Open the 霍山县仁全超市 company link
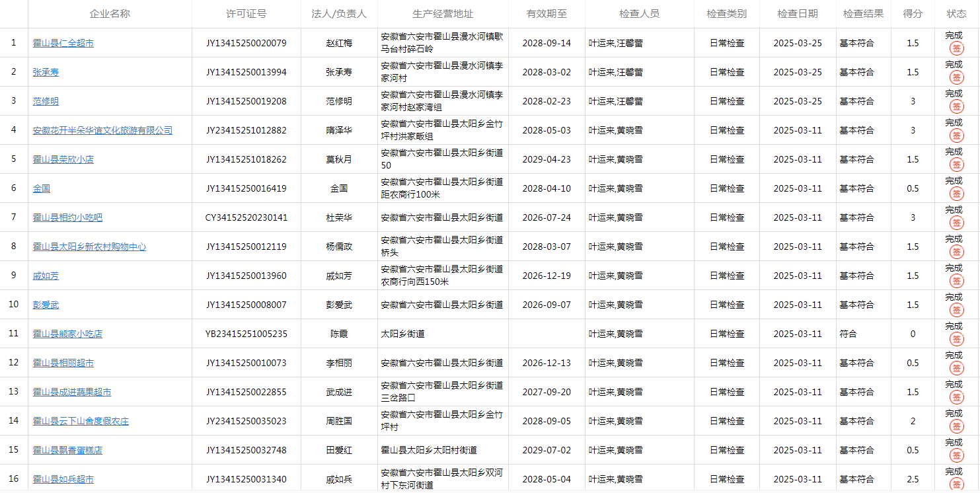This screenshot has height=493, width=980. [63, 44]
